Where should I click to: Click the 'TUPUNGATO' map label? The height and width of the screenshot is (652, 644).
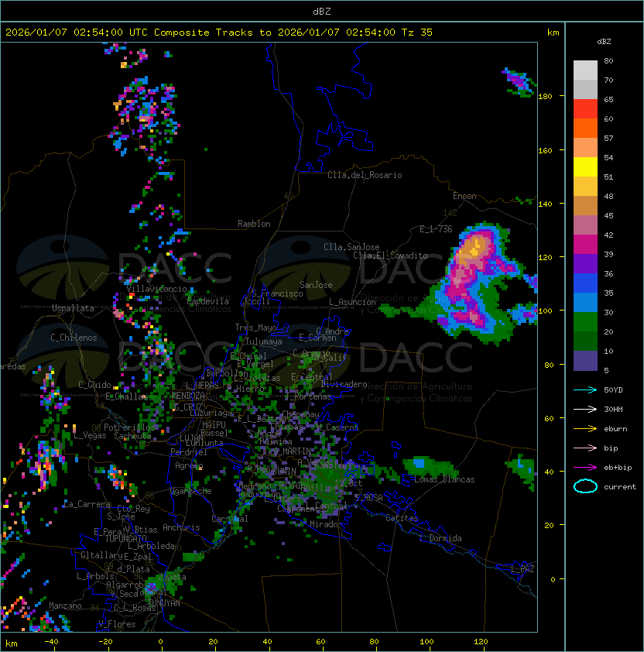[125, 538]
